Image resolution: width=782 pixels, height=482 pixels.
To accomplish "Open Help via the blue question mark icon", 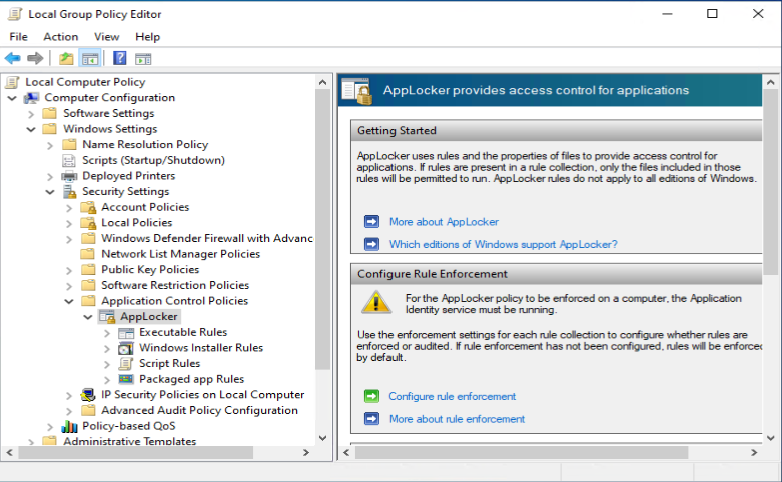I will 119,58.
